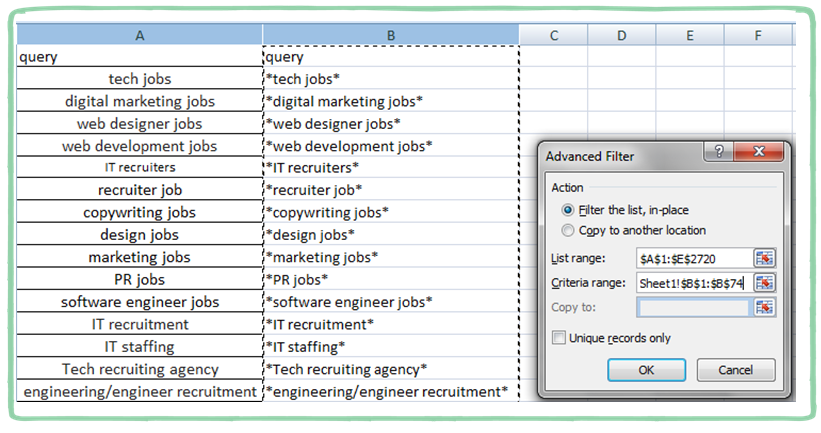Focus the Criteria range input field
The image size is (821, 433).
tap(694, 283)
